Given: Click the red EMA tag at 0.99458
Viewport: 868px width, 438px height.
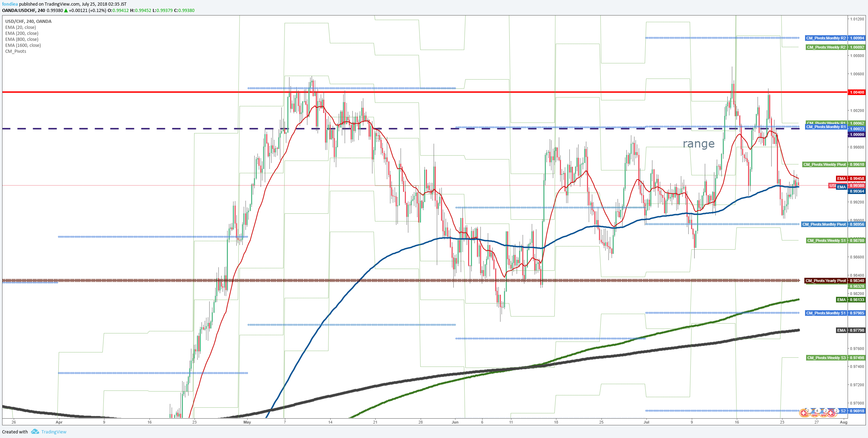Looking at the screenshot, I should pyautogui.click(x=841, y=179).
